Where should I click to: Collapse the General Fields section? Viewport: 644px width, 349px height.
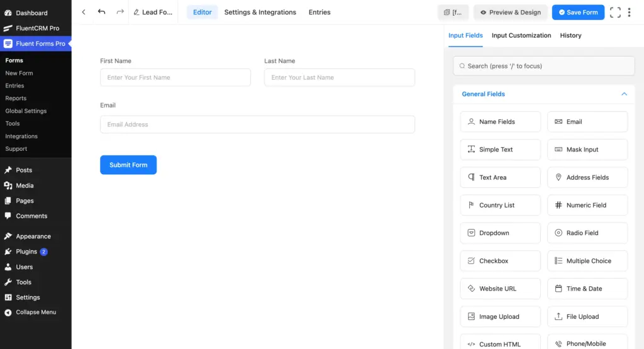point(624,94)
